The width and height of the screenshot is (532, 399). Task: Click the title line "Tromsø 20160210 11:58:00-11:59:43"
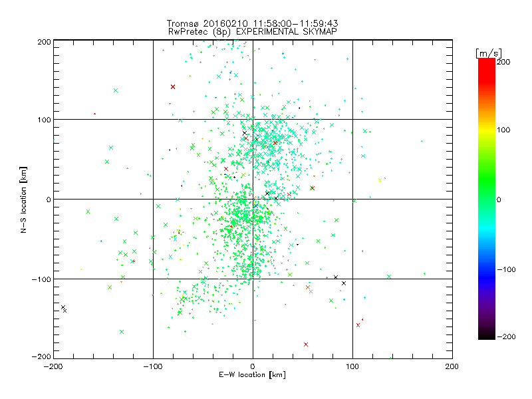(x=252, y=23)
